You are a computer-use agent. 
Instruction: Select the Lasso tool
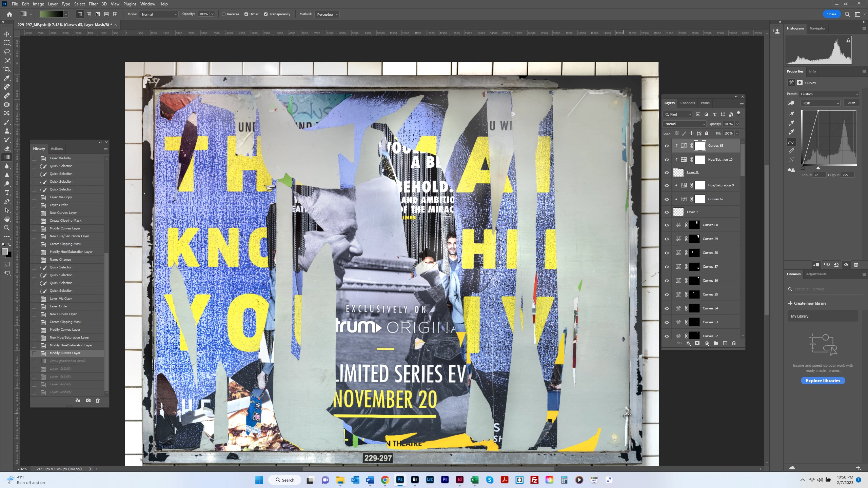(7, 52)
